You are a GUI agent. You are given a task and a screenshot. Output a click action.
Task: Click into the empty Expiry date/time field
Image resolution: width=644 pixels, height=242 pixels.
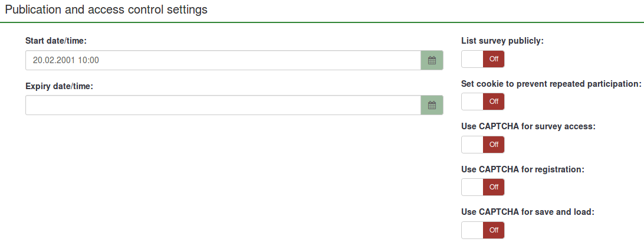[223, 105]
